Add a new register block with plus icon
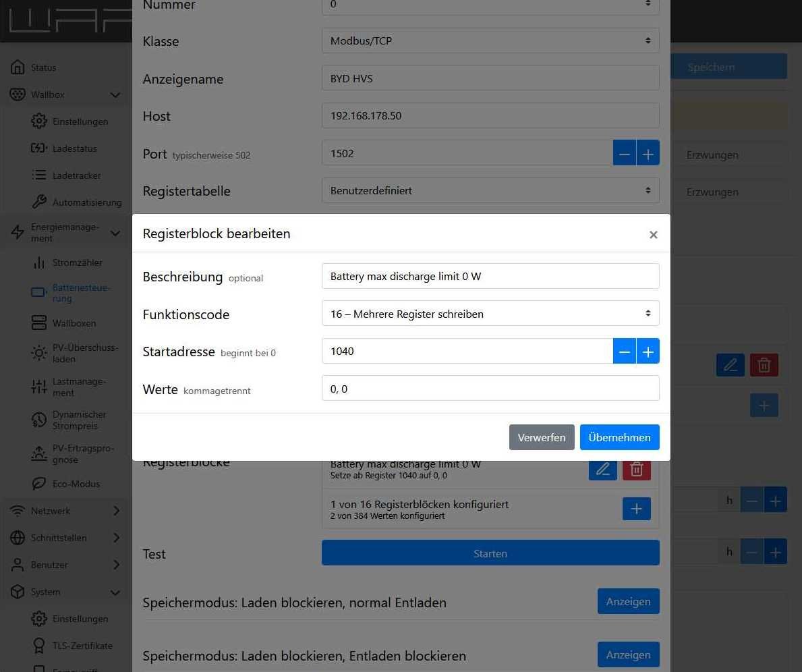 tap(636, 509)
